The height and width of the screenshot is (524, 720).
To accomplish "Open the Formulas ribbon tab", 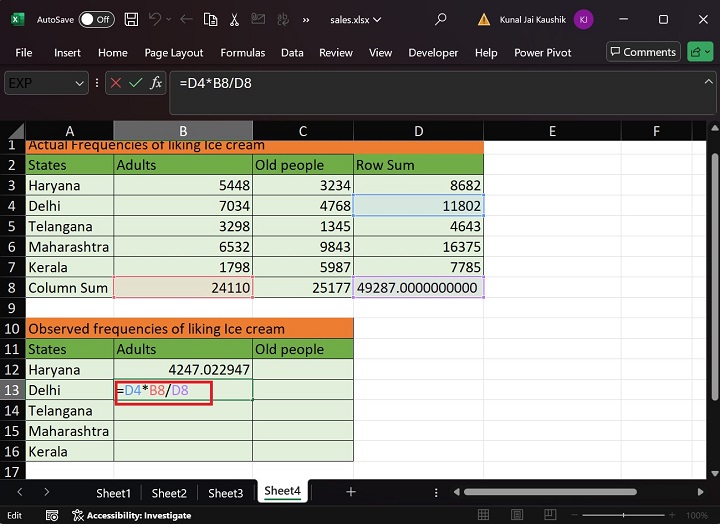I will [x=242, y=52].
